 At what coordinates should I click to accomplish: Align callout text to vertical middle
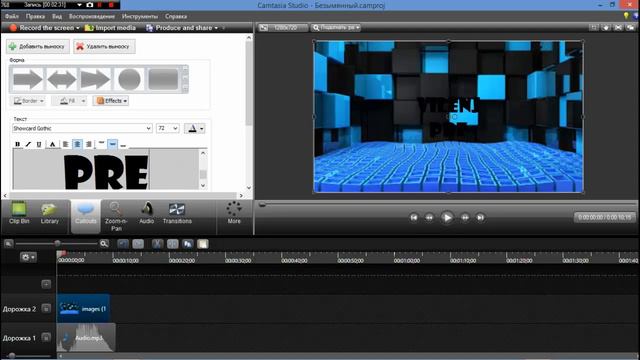112,144
